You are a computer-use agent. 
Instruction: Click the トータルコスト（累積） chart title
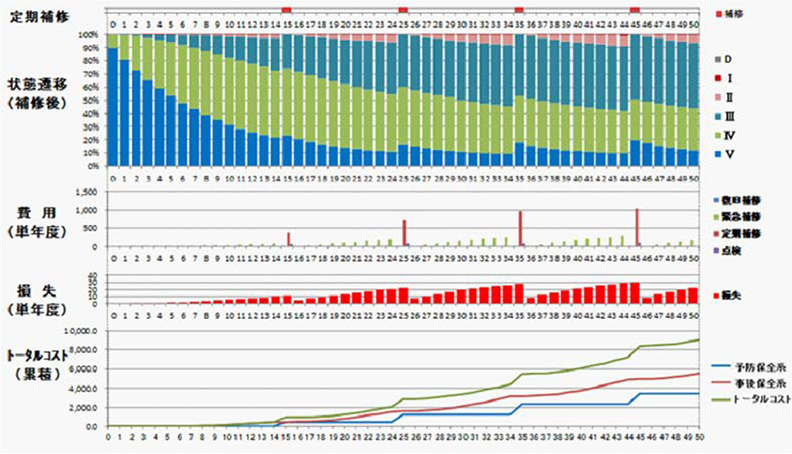tap(42, 363)
